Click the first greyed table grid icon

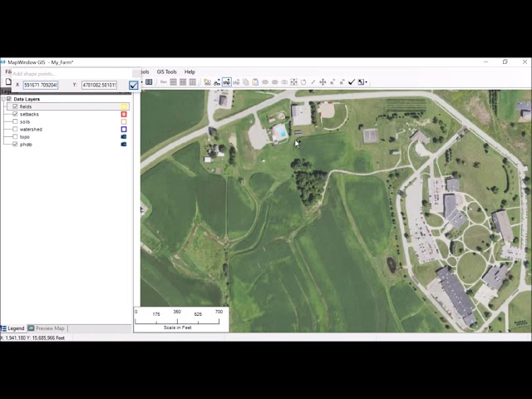click(x=174, y=82)
